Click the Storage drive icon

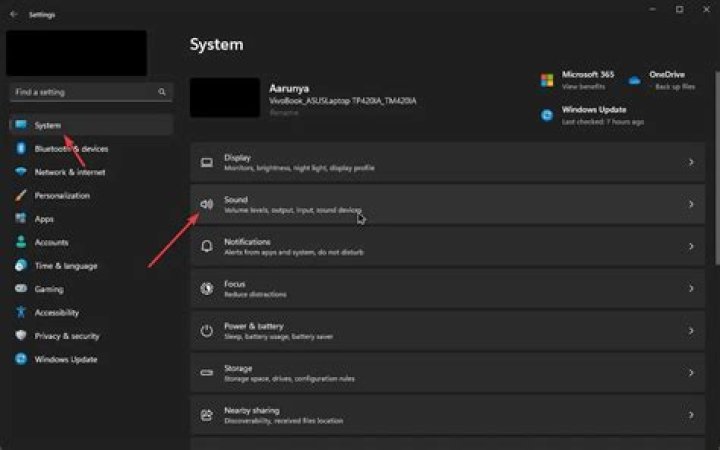[207, 373]
